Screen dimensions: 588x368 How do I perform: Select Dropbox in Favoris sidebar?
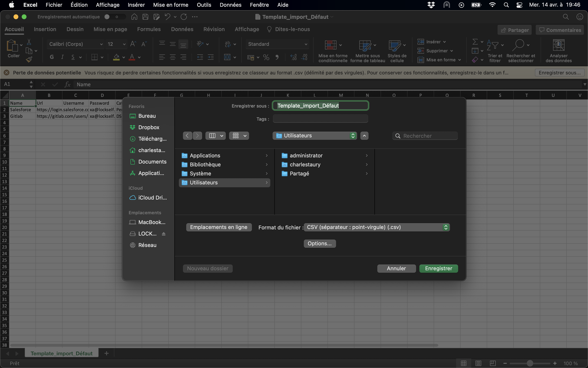(148, 127)
